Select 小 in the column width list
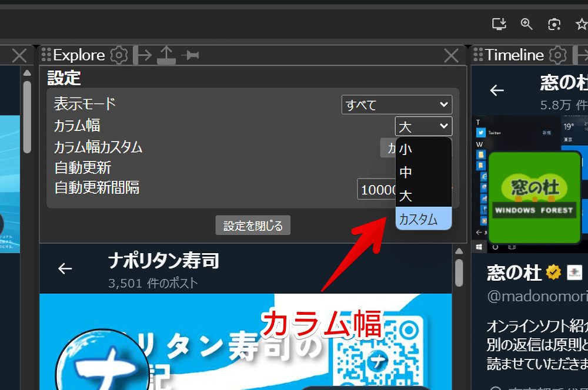The width and height of the screenshot is (588, 390). pos(424,149)
